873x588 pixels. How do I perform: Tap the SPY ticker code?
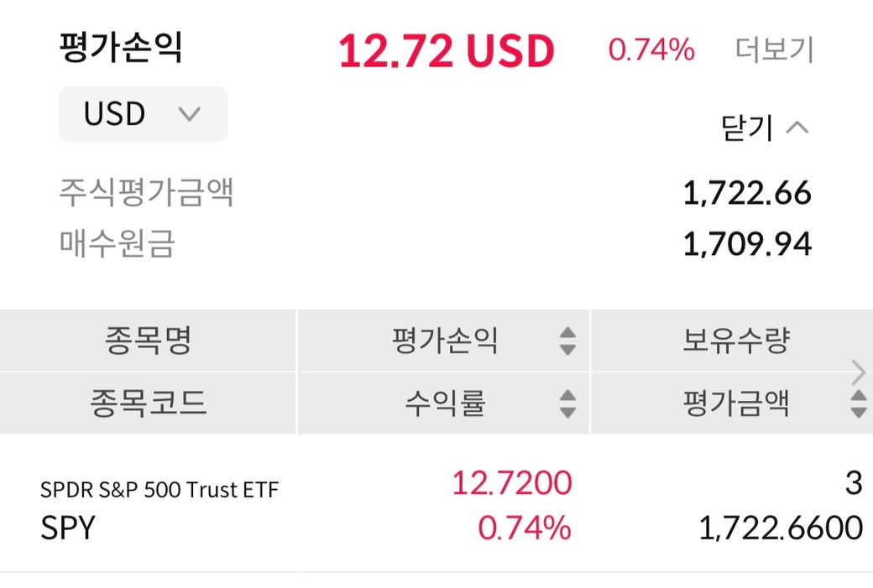(68, 528)
